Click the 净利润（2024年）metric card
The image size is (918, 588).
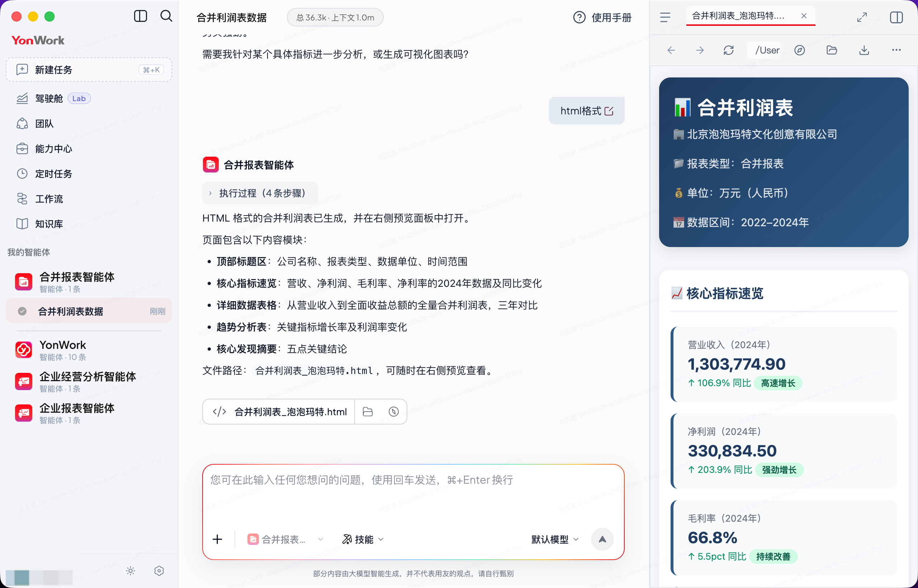point(784,451)
